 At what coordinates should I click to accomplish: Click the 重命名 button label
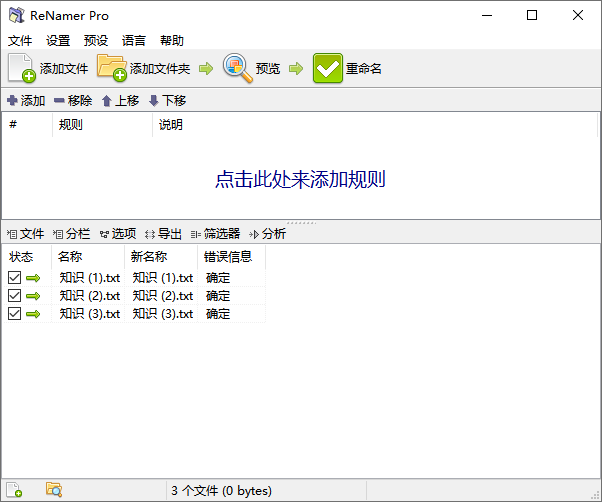tap(364, 69)
